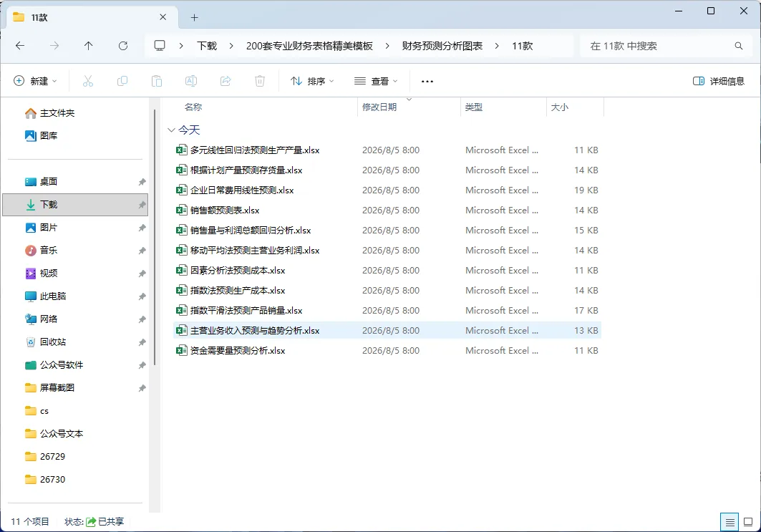
Task: Select file 企业日常费用线性预测.xlsx
Action: (387, 190)
